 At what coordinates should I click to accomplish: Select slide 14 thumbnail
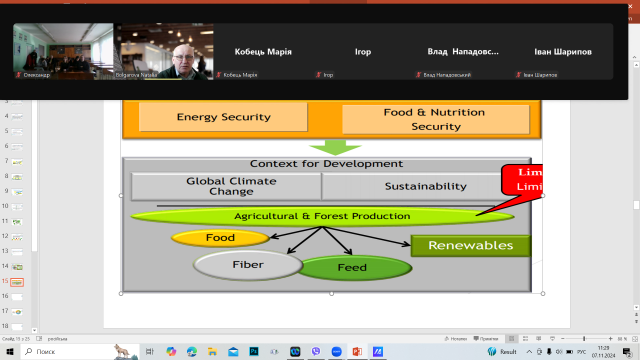pos(17,267)
